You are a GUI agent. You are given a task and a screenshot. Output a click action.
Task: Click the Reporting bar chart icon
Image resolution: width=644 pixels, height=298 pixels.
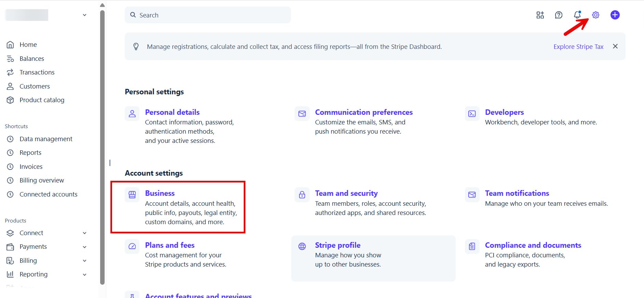tap(10, 274)
